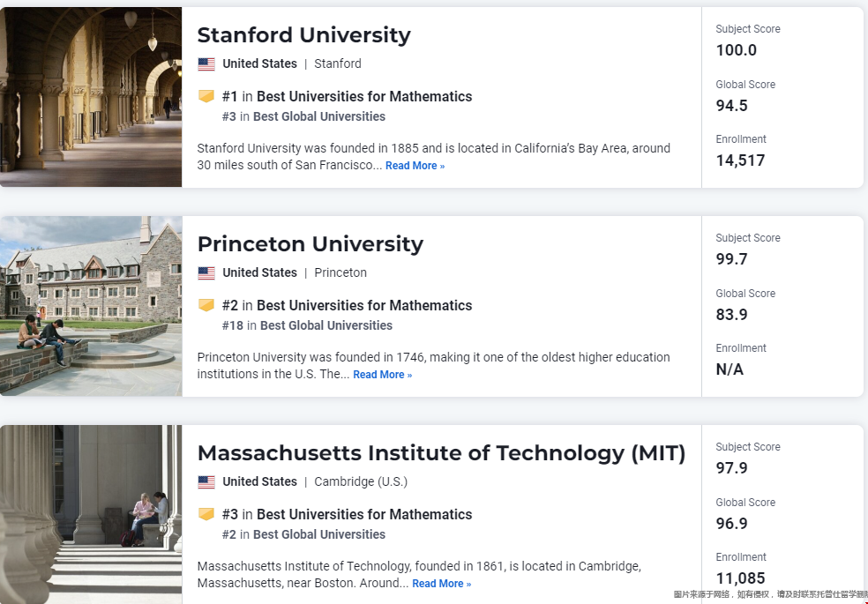Click #3 in Best Global Universities
Image resolution: width=868 pixels, height=604 pixels.
(304, 116)
